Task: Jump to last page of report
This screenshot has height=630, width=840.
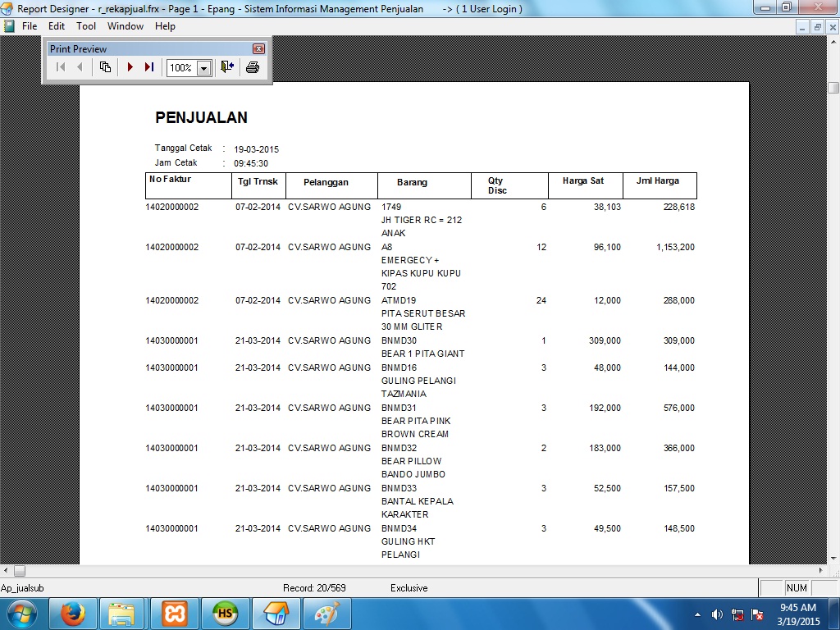Action: 148,67
